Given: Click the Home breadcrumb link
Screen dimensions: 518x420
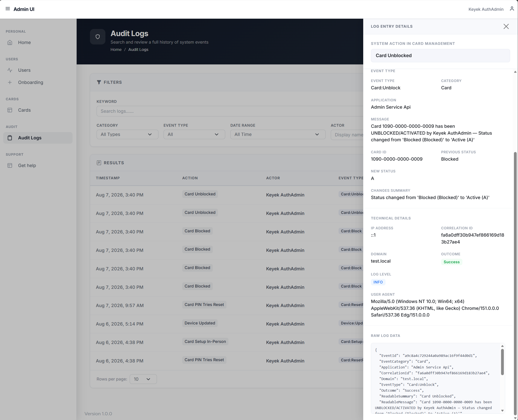Looking at the screenshot, I should (x=116, y=50).
